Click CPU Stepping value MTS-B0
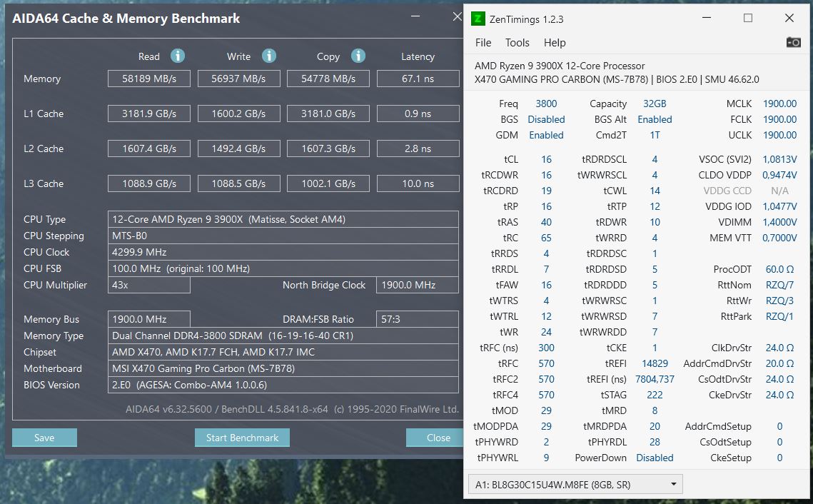 point(283,236)
